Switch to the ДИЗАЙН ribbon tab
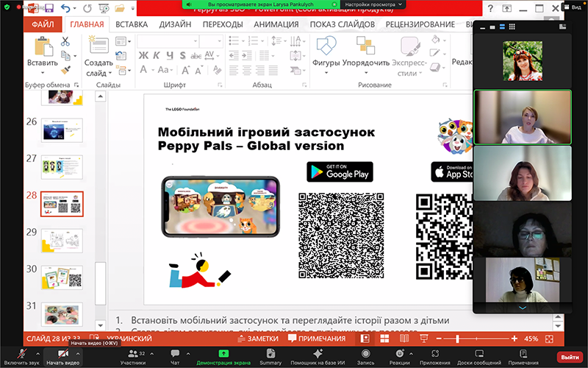Image resolution: width=588 pixels, height=368 pixels. point(175,24)
